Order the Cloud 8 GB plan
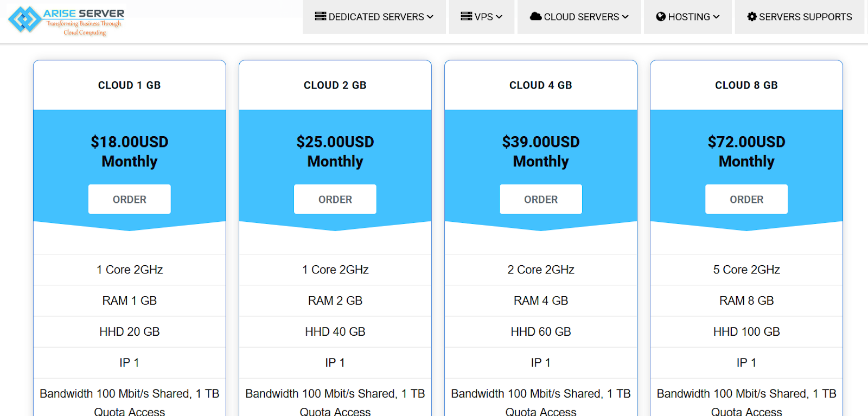 (x=746, y=199)
